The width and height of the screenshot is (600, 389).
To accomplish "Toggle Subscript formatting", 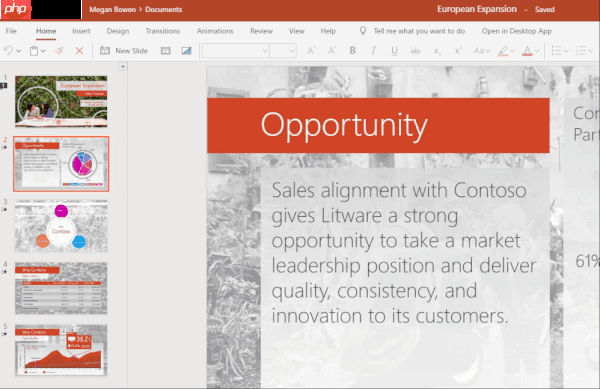I will [437, 51].
